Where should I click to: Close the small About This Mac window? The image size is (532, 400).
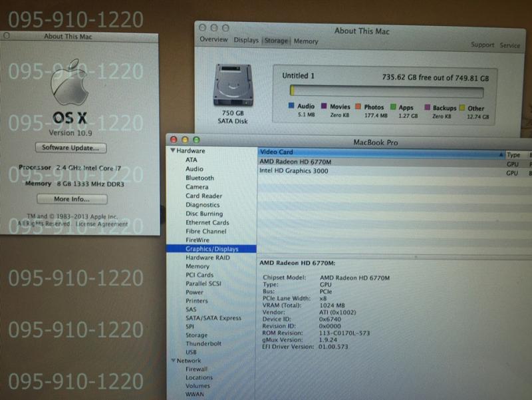click(x=7, y=35)
